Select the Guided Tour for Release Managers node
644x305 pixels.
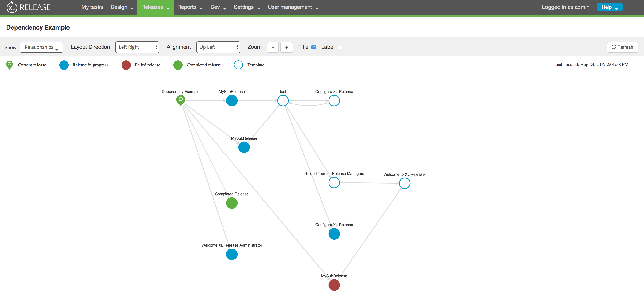[334, 183]
